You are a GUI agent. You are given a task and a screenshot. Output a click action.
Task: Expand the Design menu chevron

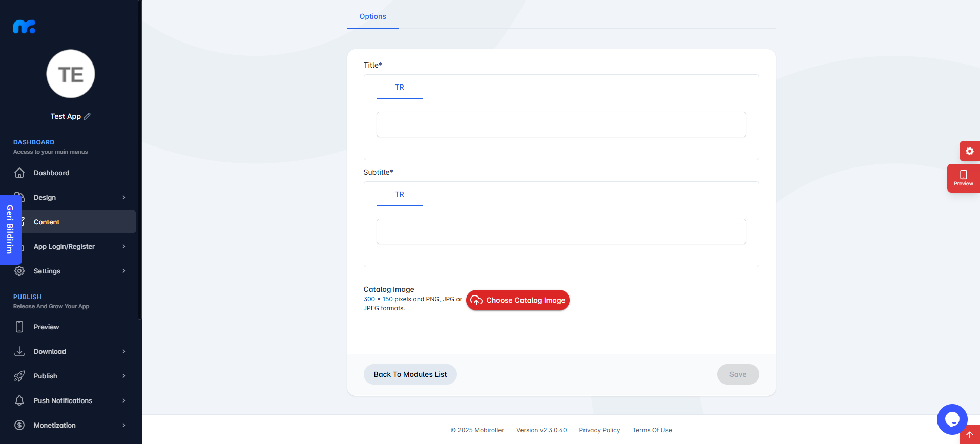click(x=124, y=197)
